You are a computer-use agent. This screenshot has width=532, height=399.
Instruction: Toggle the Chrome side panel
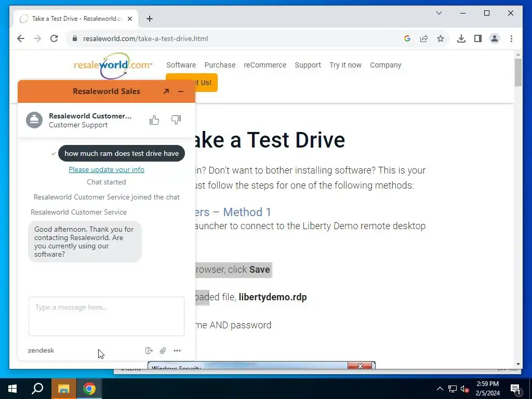(x=478, y=38)
